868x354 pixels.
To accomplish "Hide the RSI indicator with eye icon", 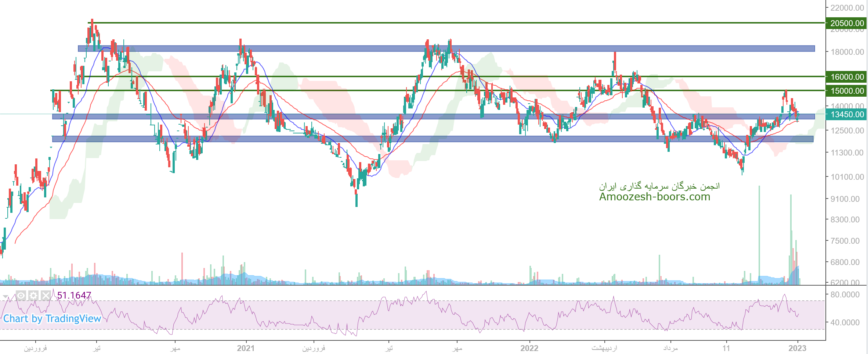I will point(21,296).
